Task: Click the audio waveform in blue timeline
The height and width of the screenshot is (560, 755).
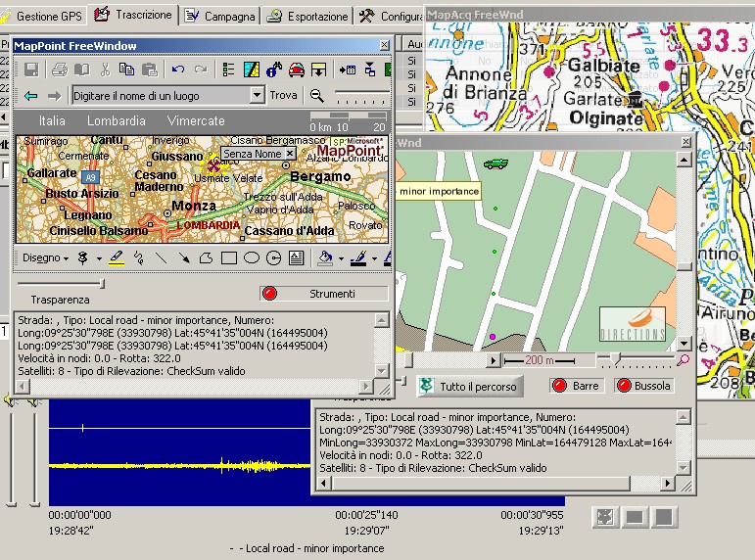Action: pos(179,466)
